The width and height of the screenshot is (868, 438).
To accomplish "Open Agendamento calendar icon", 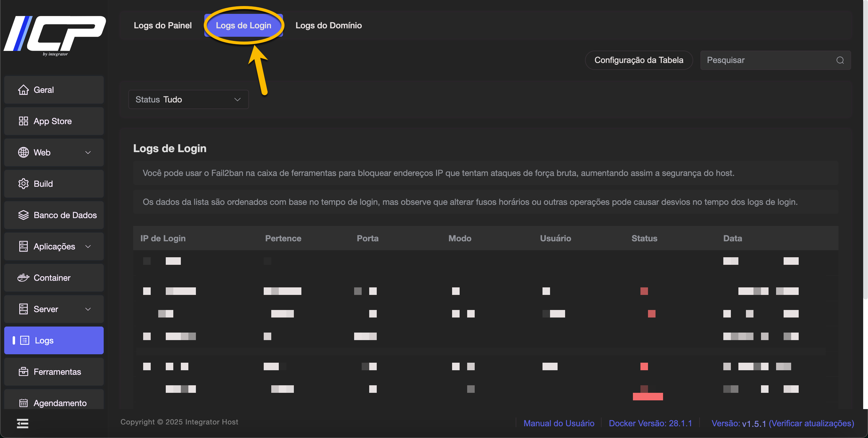I will [x=23, y=403].
